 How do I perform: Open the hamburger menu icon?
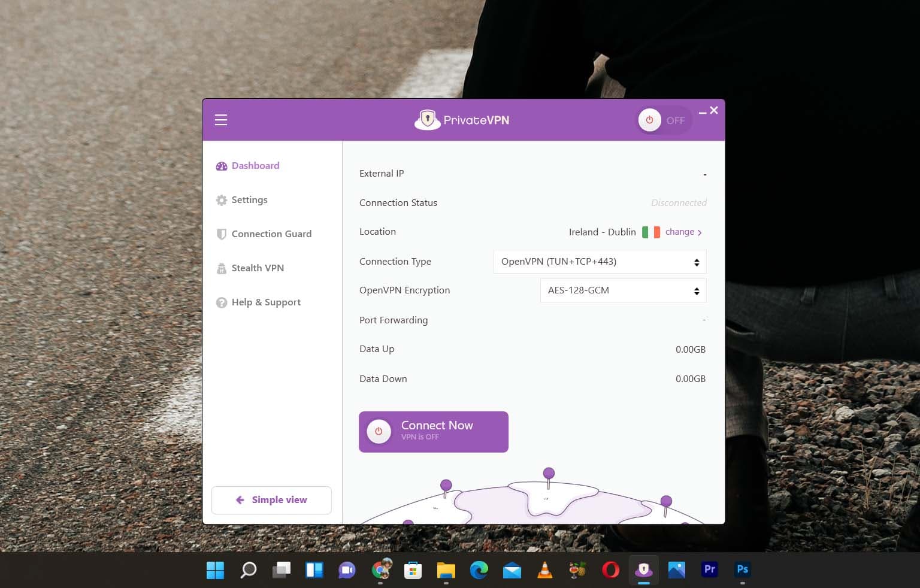point(221,120)
